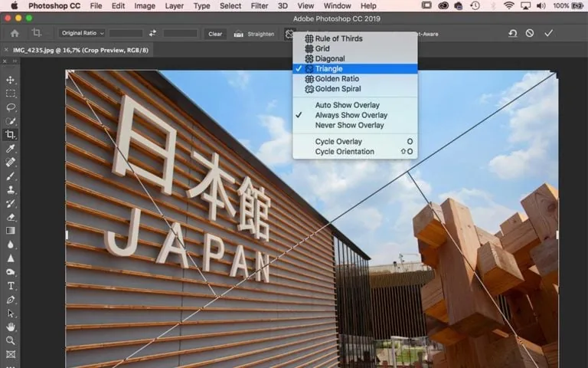Open the 3D menu
588x368 pixels.
(x=283, y=5)
